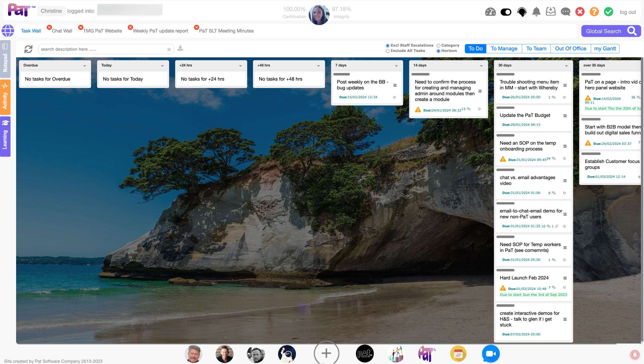
Task: Click the blue video call icon
Action: click(x=490, y=354)
